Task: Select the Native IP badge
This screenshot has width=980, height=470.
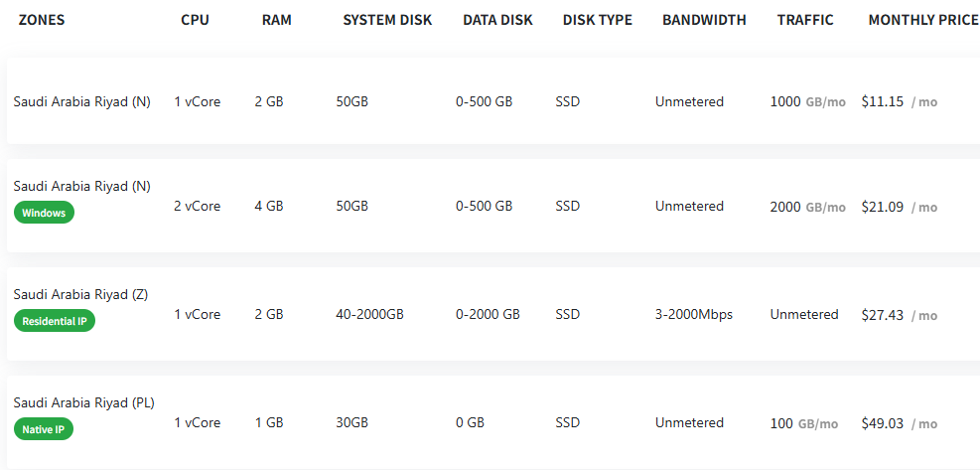Action: coord(44,429)
